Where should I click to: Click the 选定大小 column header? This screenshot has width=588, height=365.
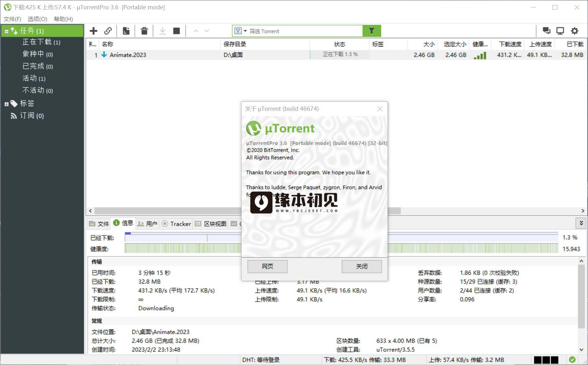453,44
